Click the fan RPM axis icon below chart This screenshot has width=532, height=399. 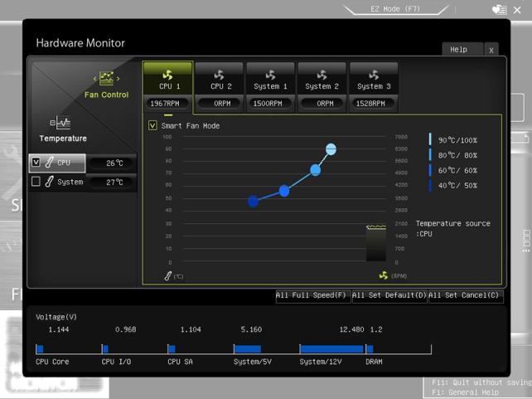tap(384, 275)
